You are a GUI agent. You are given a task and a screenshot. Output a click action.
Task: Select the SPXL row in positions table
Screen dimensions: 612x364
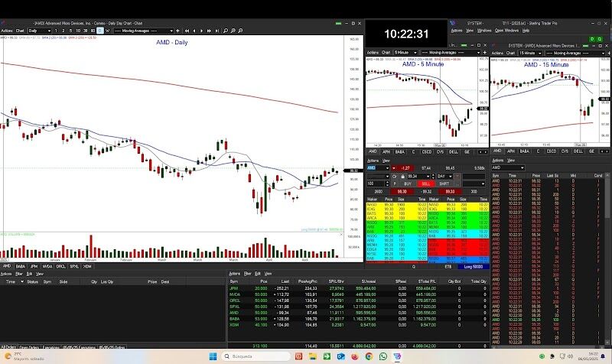358,307
